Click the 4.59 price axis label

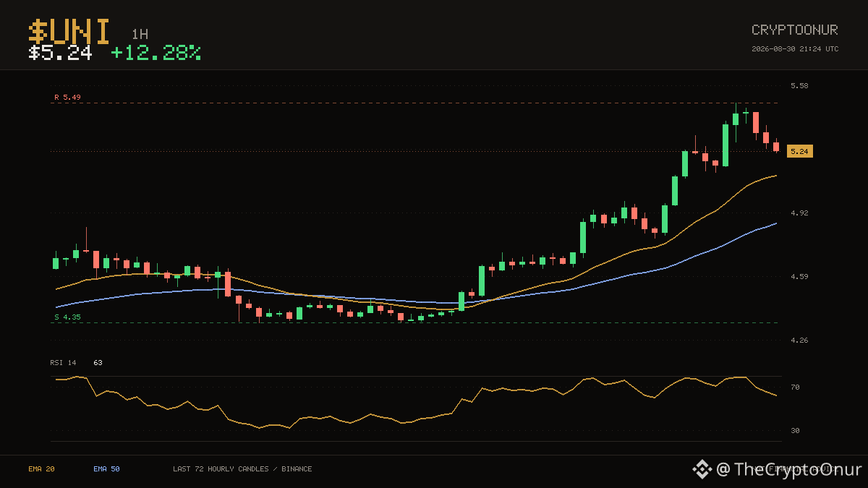[x=799, y=276]
